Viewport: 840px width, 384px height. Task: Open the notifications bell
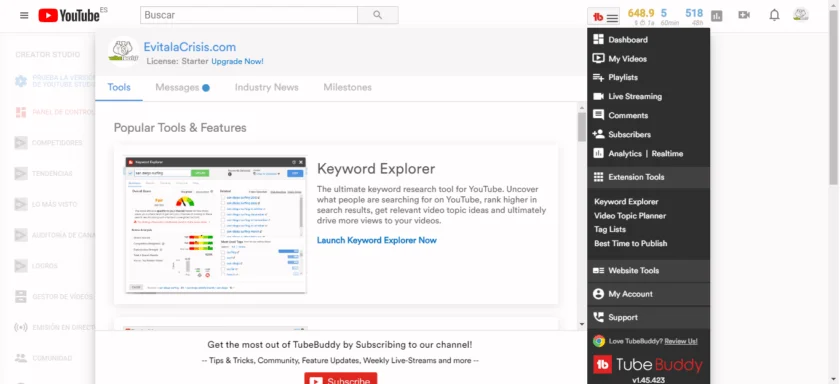click(x=774, y=15)
